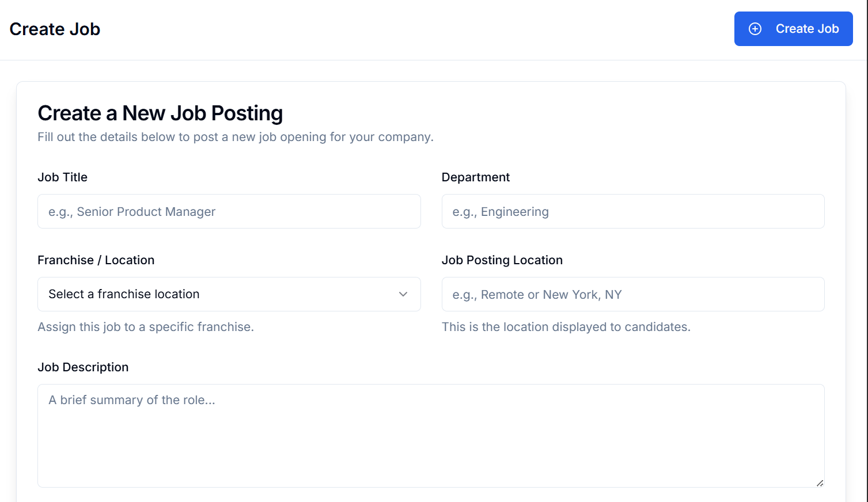Image resolution: width=868 pixels, height=502 pixels.
Task: Click the Department label
Action: 475,177
